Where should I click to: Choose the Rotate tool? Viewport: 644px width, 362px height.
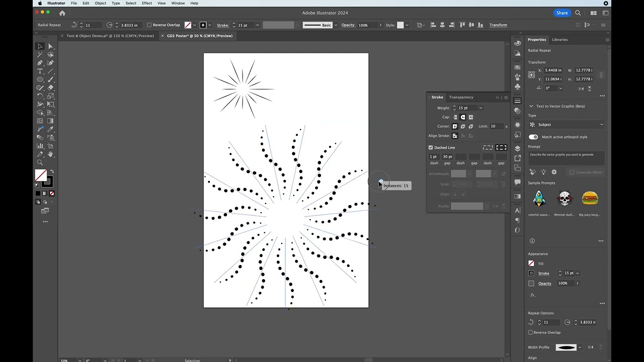[x=40, y=96]
